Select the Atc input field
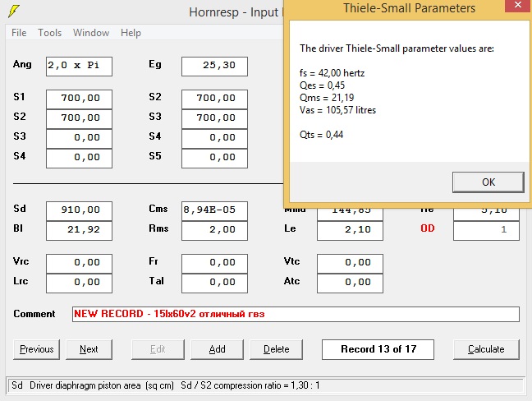 point(350,283)
